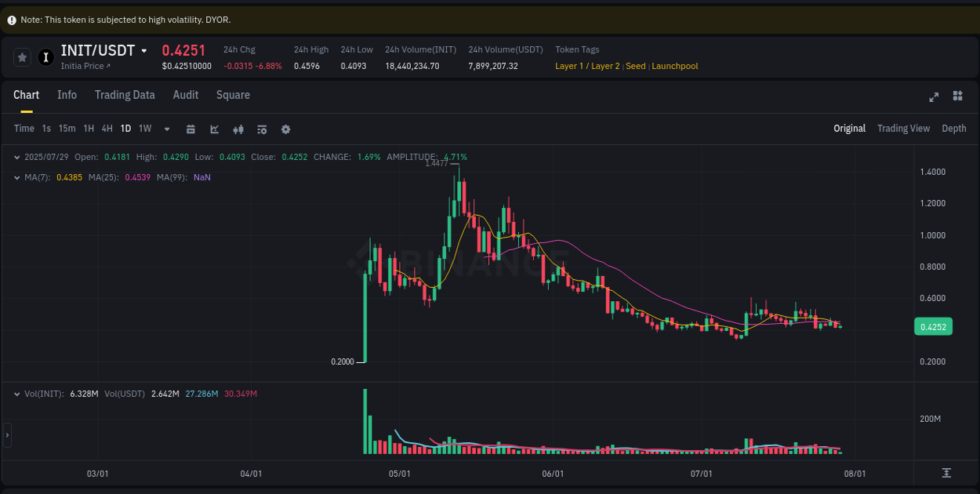Switch to the Trading Data tab
The image size is (980, 494).
coord(125,95)
